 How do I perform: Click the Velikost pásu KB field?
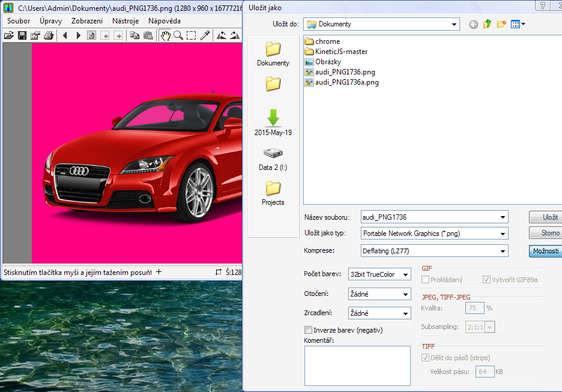pos(485,372)
